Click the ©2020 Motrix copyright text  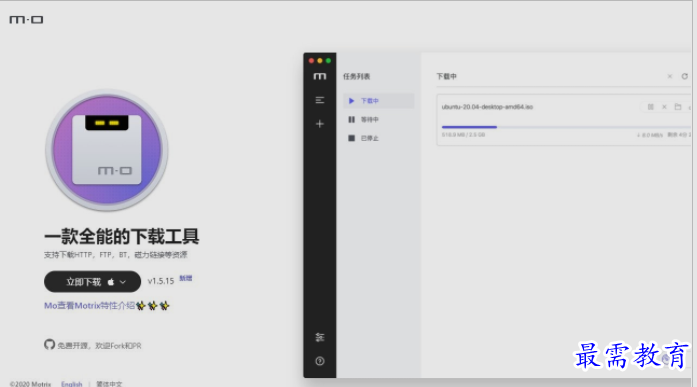pos(30,384)
